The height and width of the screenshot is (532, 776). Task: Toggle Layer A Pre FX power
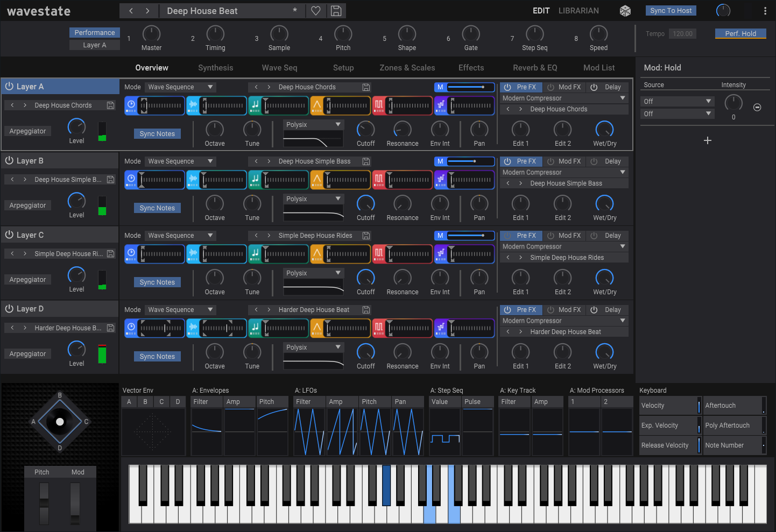(507, 87)
